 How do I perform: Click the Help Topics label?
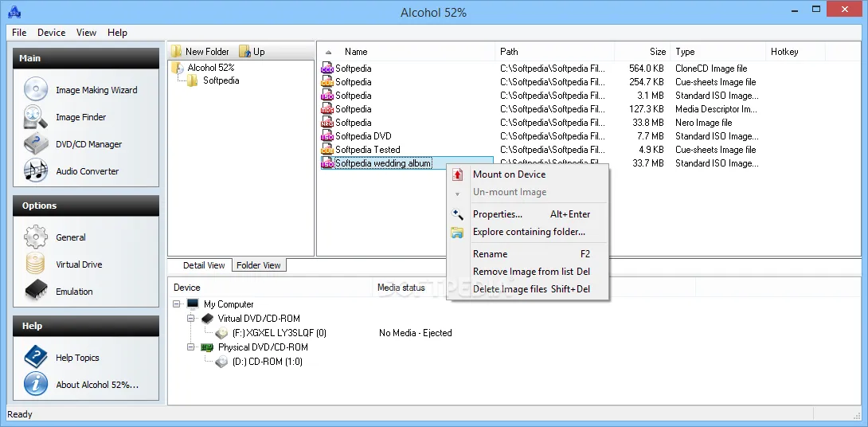(77, 358)
